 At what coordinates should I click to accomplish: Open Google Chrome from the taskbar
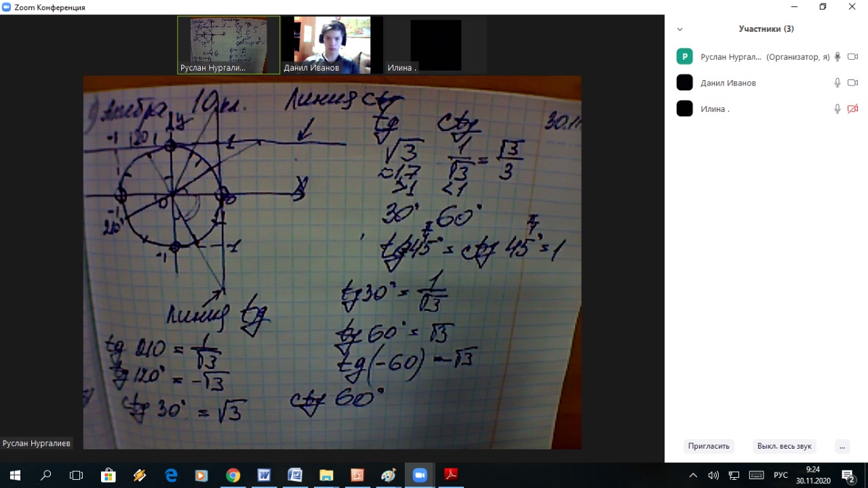[x=233, y=475]
